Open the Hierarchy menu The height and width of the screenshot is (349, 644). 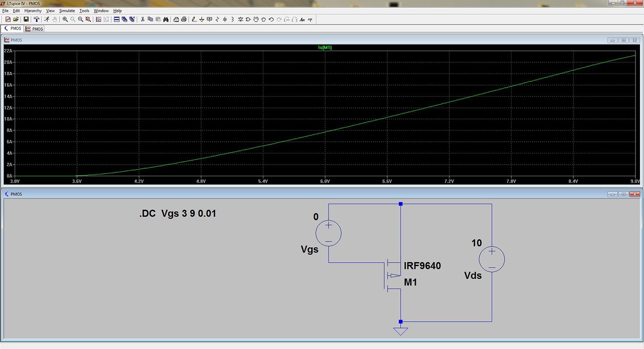pos(33,11)
